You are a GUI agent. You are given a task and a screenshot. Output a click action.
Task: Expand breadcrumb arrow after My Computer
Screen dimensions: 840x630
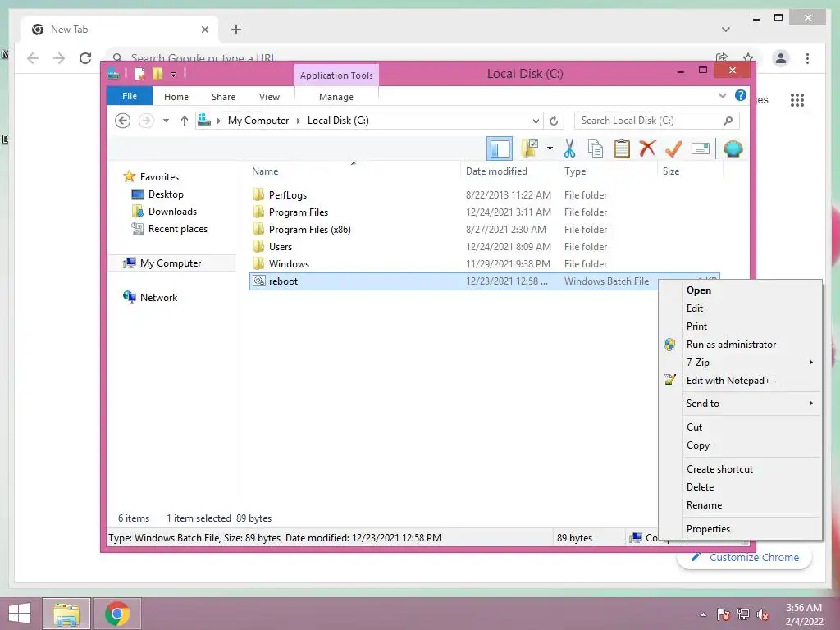[299, 121]
